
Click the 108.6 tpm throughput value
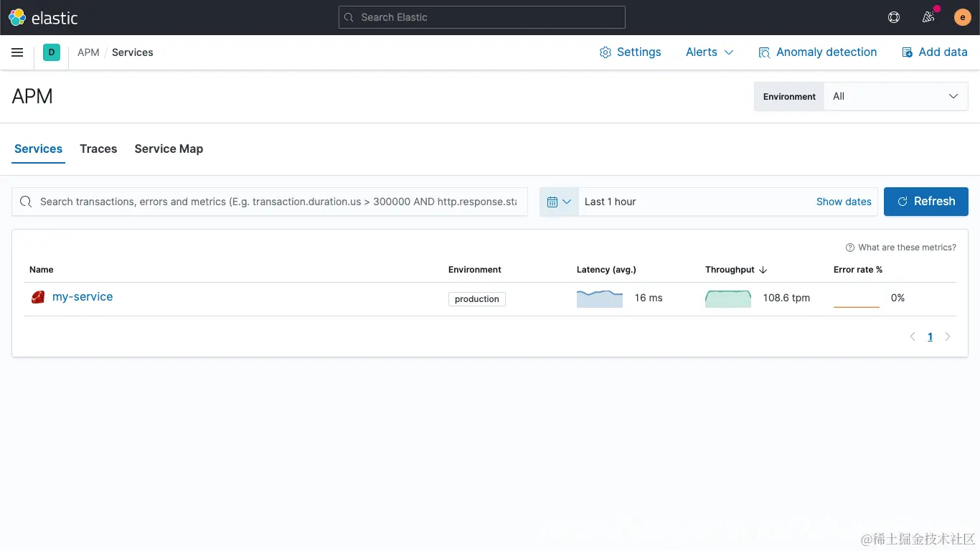pyautogui.click(x=786, y=298)
